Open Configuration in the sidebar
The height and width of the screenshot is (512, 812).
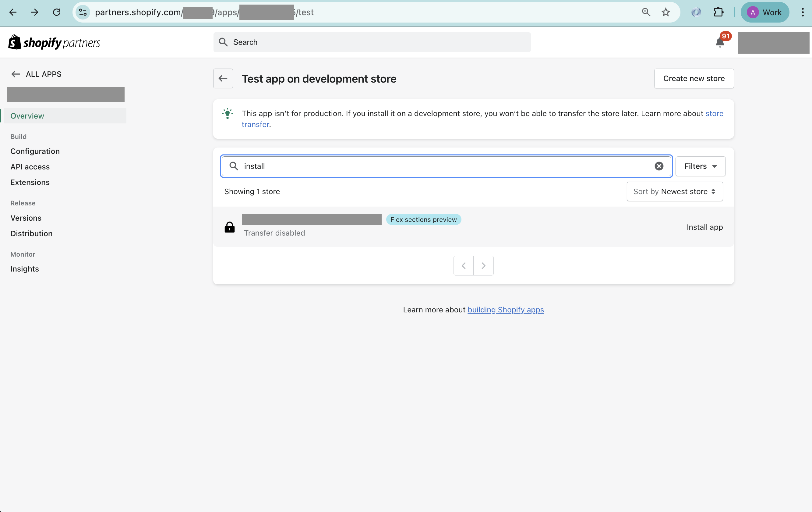tap(35, 151)
